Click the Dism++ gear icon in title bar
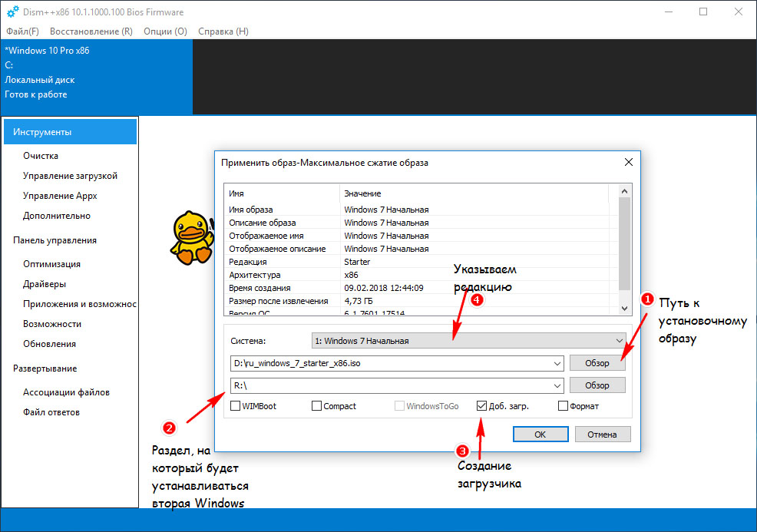757x532 pixels. coord(13,12)
